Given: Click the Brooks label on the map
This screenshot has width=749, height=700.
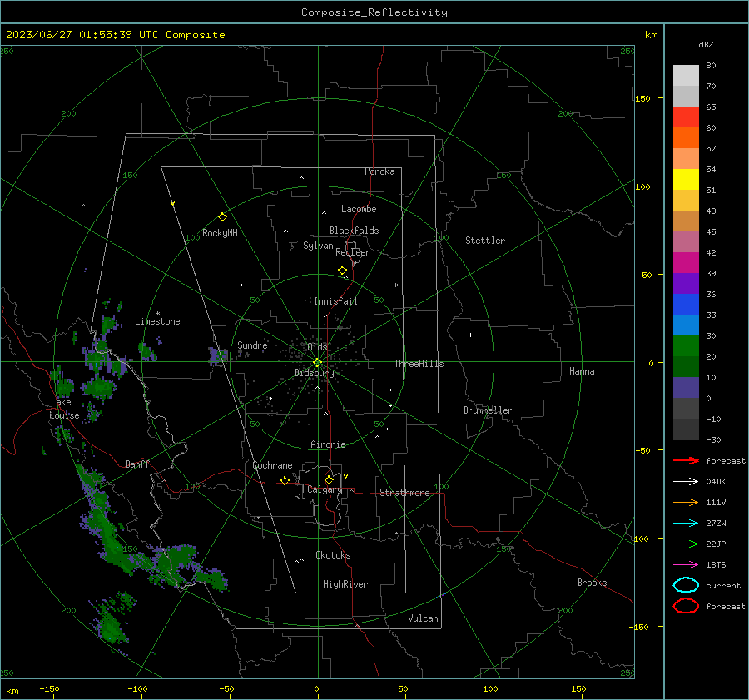Looking at the screenshot, I should (592, 583).
